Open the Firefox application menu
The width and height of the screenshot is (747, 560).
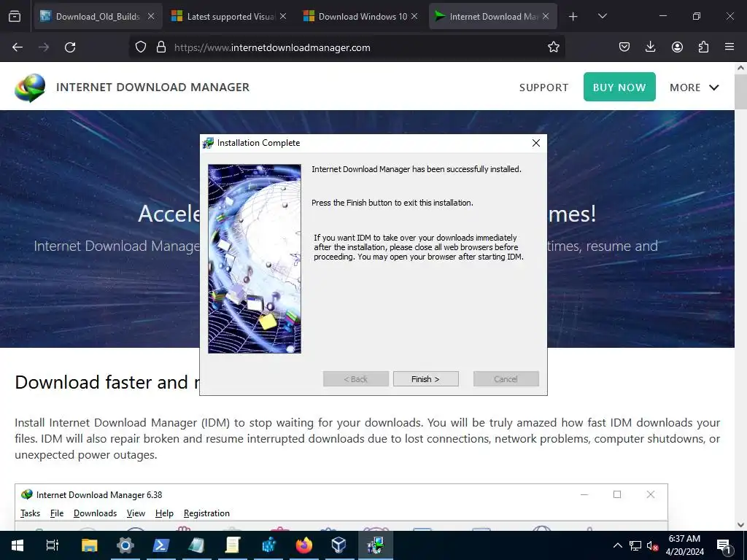(729, 47)
